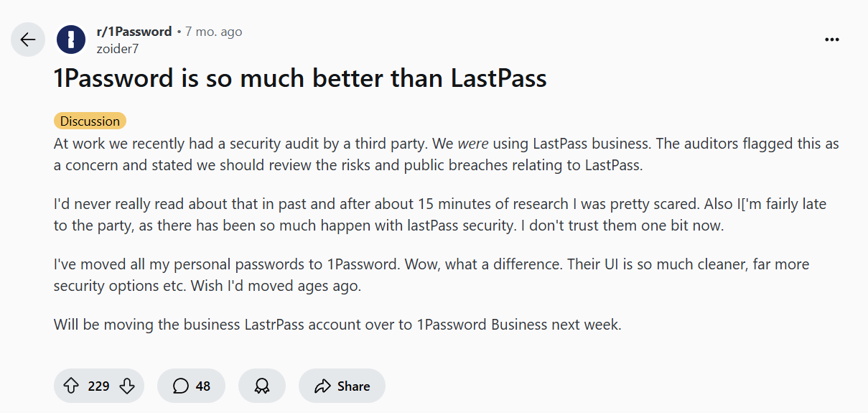The image size is (868, 413).
Task: Go back using the left arrow button
Action: point(28,40)
